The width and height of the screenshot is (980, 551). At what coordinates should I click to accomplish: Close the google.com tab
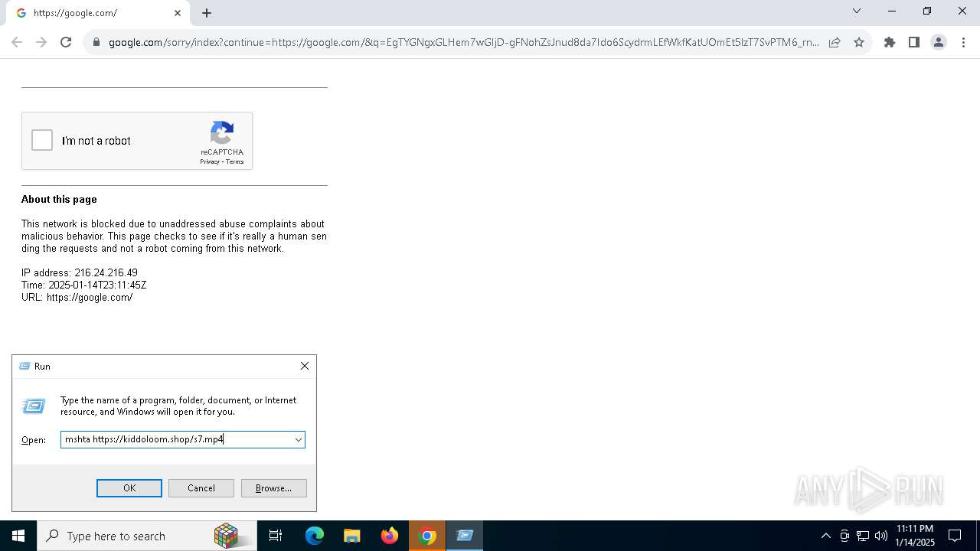(x=178, y=13)
